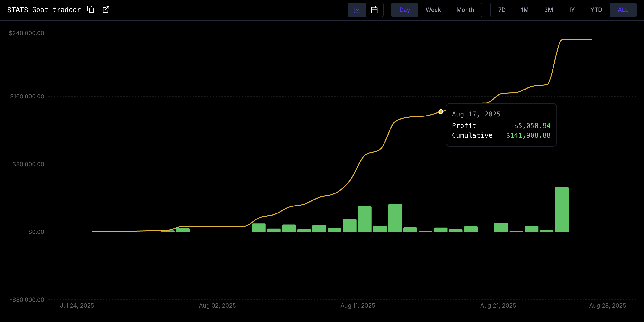Select the 1Y time range
The image size is (644, 322).
pos(572,10)
